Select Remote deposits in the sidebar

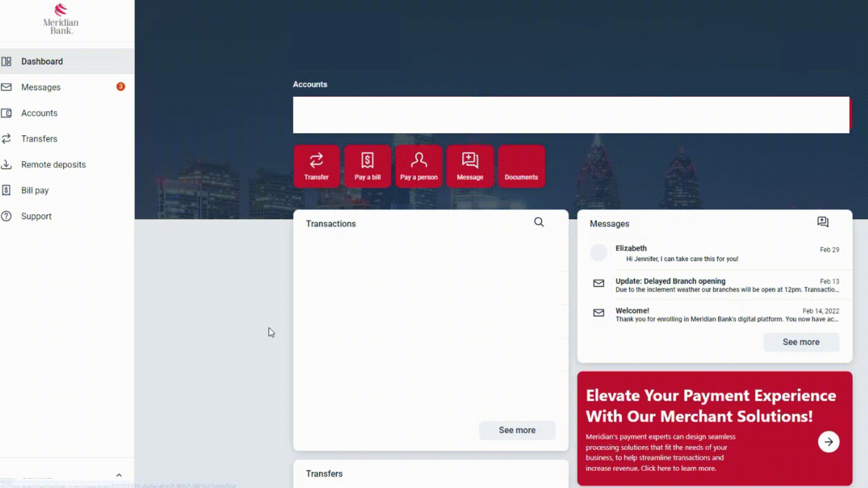click(x=67, y=164)
